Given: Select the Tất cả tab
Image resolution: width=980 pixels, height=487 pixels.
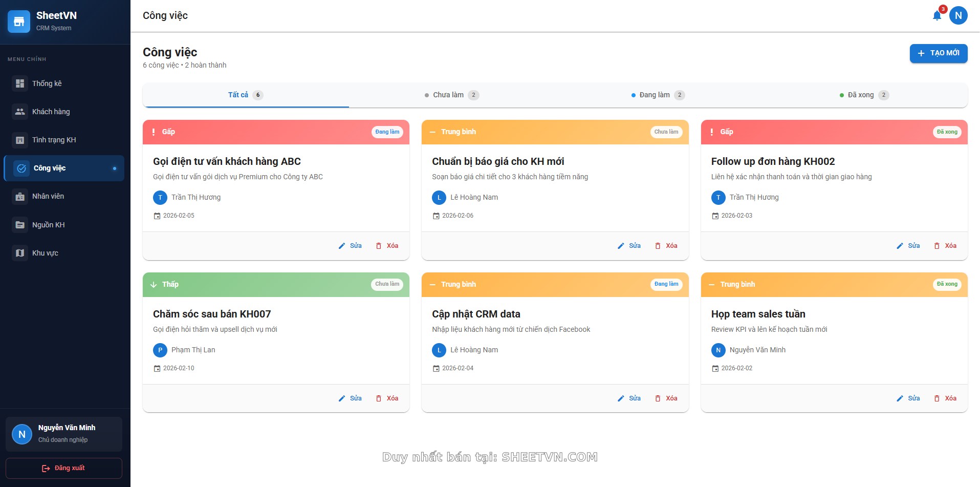Looking at the screenshot, I should point(245,95).
